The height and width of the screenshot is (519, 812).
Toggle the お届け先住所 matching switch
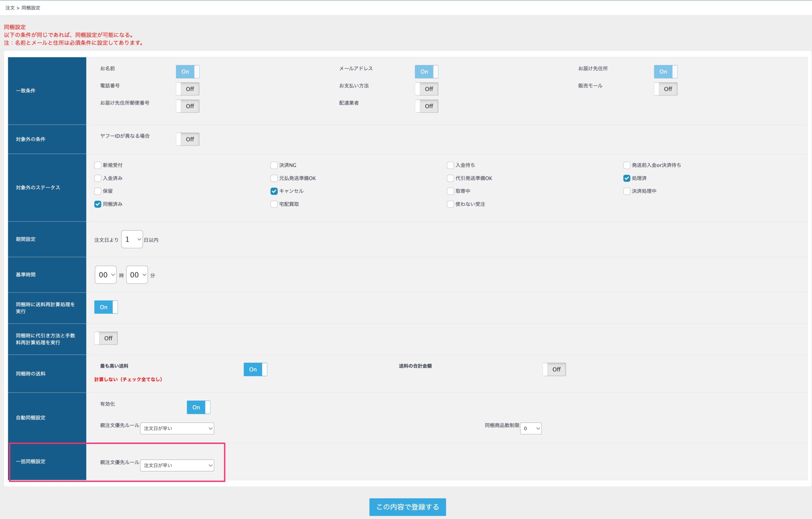pyautogui.click(x=665, y=72)
